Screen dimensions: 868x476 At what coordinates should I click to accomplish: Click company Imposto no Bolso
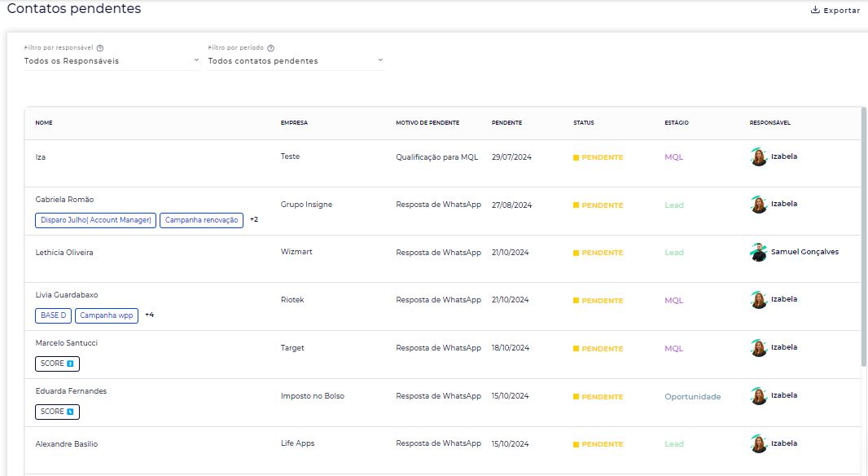click(312, 396)
